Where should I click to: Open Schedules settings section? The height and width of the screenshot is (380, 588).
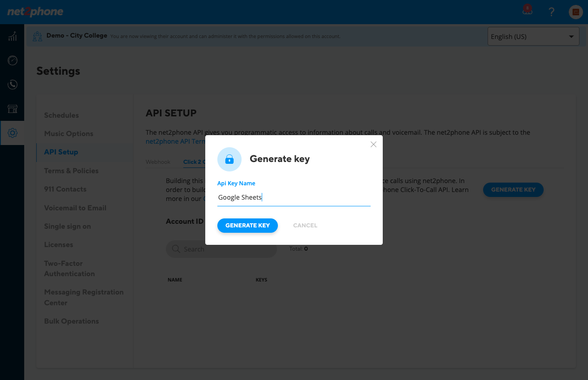(61, 115)
